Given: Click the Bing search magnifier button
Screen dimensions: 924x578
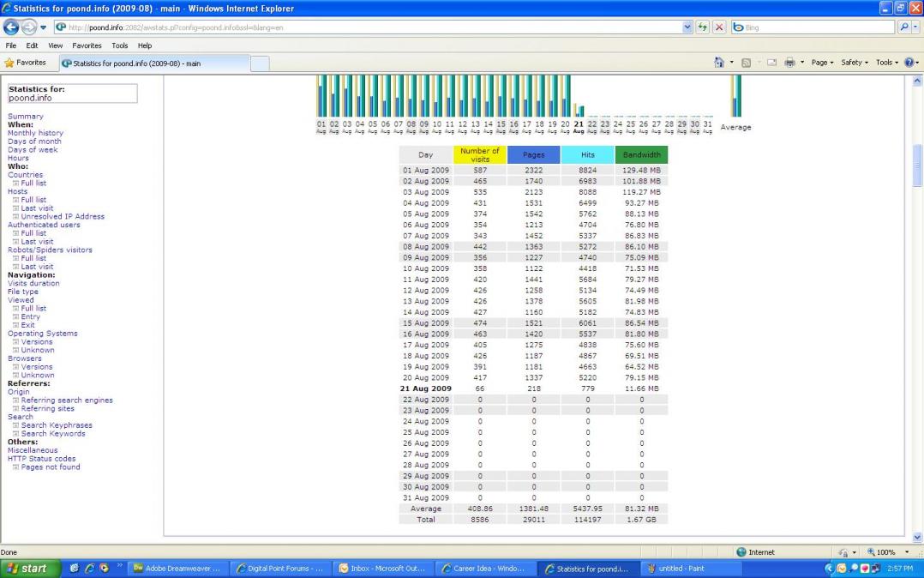Looking at the screenshot, I should [903, 27].
